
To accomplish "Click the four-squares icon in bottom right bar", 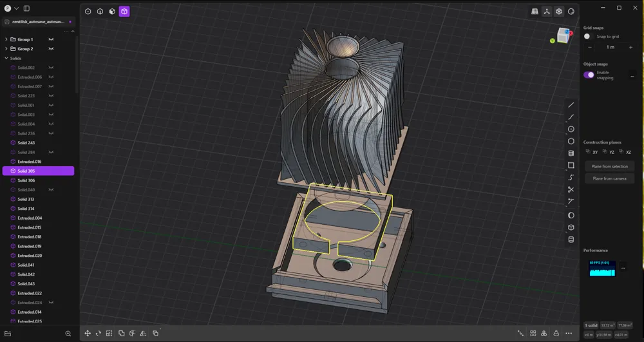I will pyautogui.click(x=533, y=334).
